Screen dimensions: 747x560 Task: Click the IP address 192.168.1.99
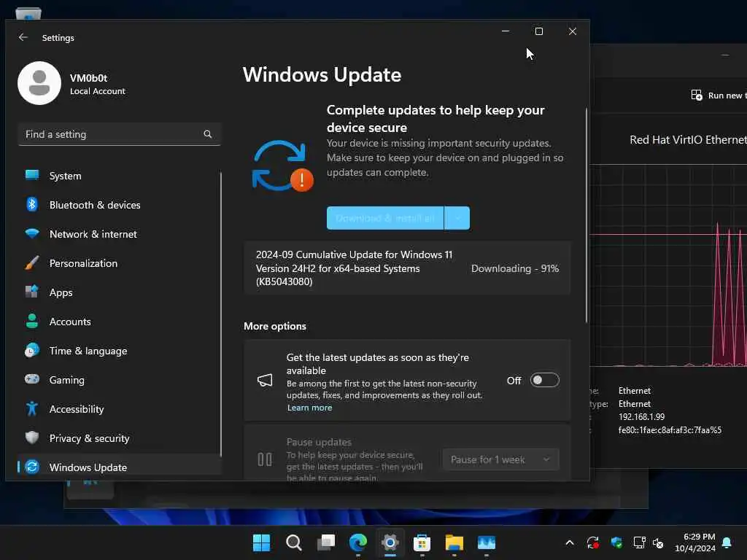641,416
